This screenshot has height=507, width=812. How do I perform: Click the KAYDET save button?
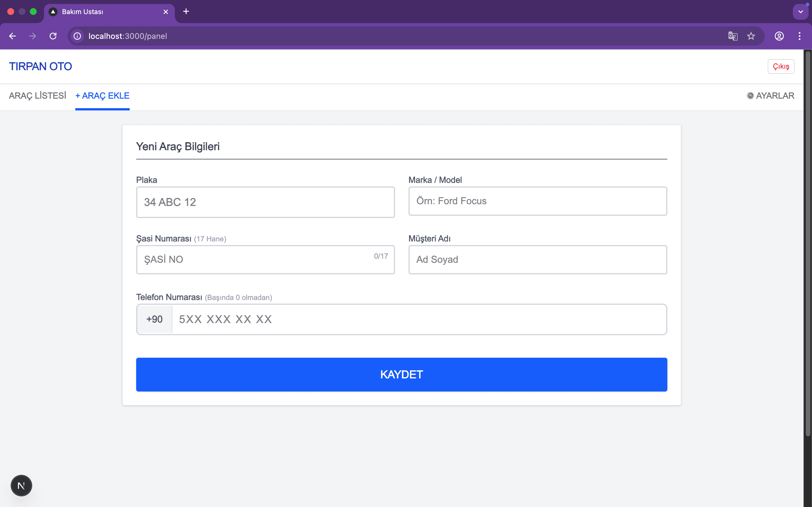tap(401, 374)
